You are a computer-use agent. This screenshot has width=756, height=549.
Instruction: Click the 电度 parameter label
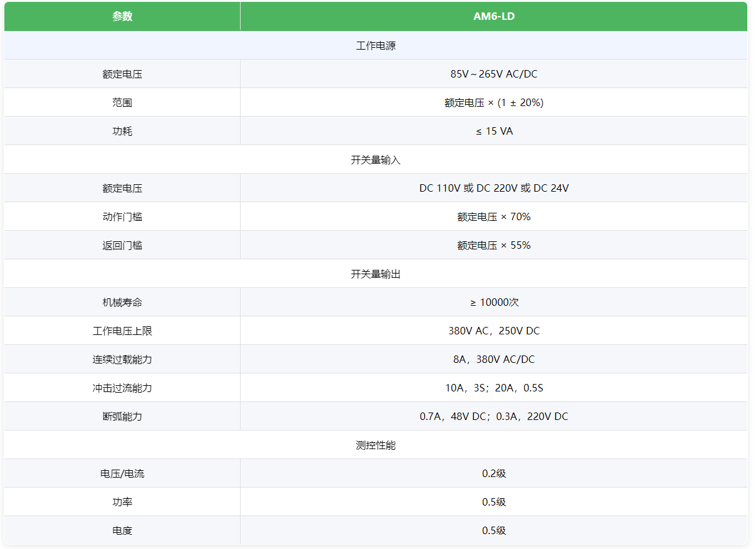click(x=122, y=531)
